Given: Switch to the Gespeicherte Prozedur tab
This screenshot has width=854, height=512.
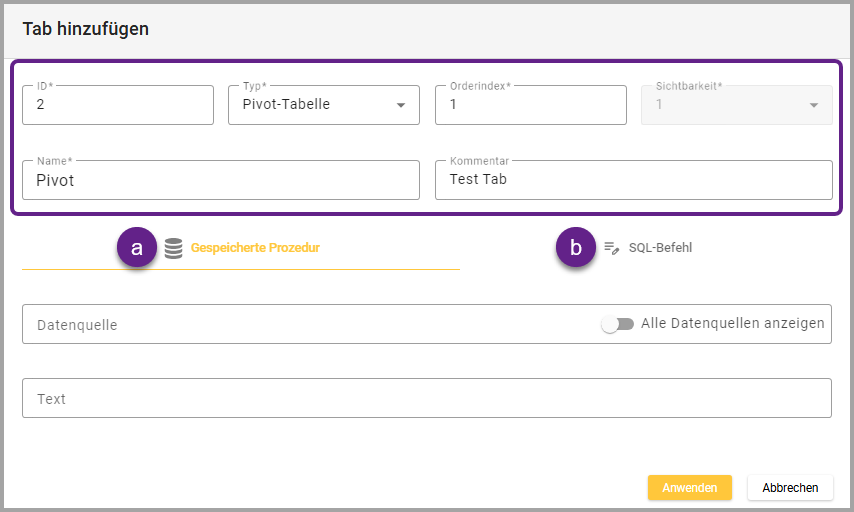Looking at the screenshot, I should [x=255, y=248].
